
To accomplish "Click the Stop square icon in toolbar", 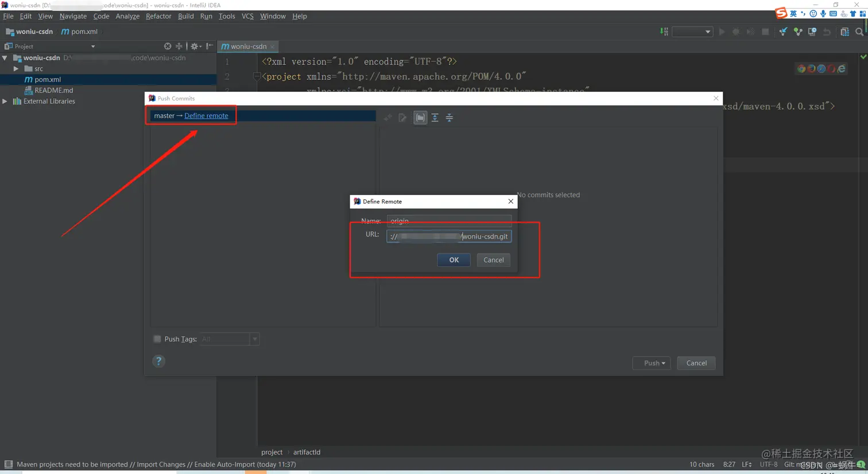I will click(x=765, y=32).
